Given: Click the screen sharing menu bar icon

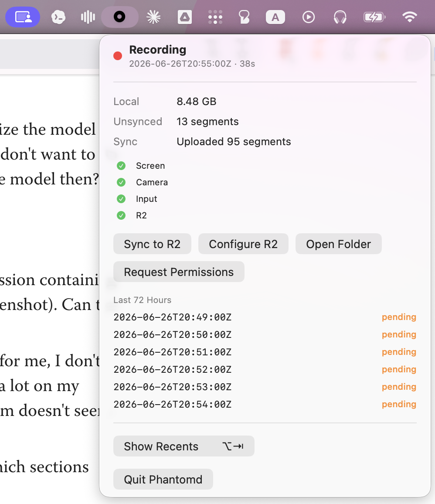Looking at the screenshot, I should coord(23,17).
